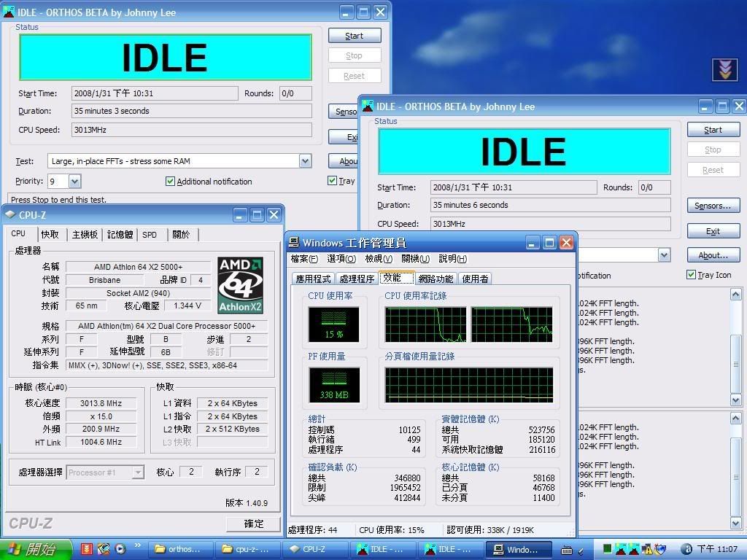
Task: Click the pen icon beside the keyboard icon
Action: [581, 551]
